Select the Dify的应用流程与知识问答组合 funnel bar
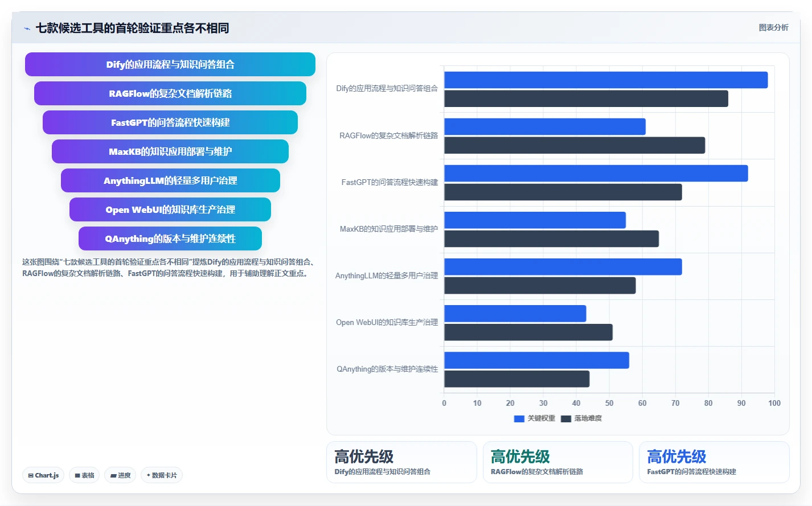The height and width of the screenshot is (506, 812). pyautogui.click(x=170, y=64)
